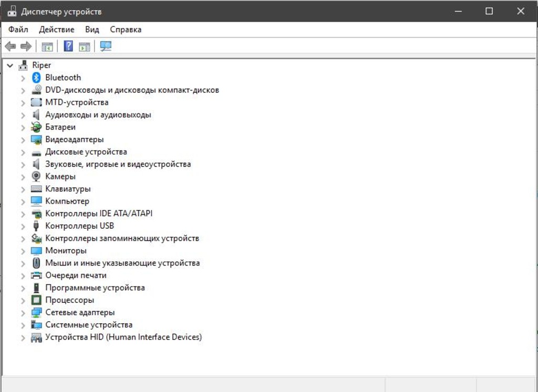Click the Батареи battery icon
Viewport: 538px width, 392px height.
(36, 127)
